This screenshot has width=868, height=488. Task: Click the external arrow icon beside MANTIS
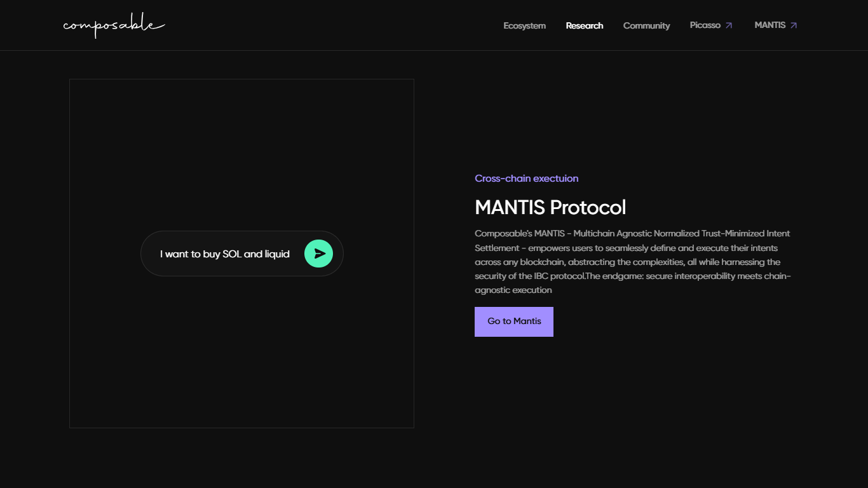(x=794, y=25)
